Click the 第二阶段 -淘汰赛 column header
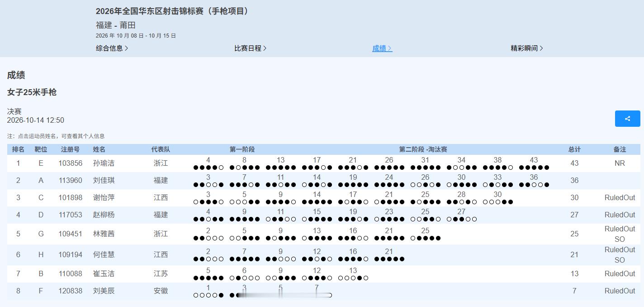 tap(423, 149)
